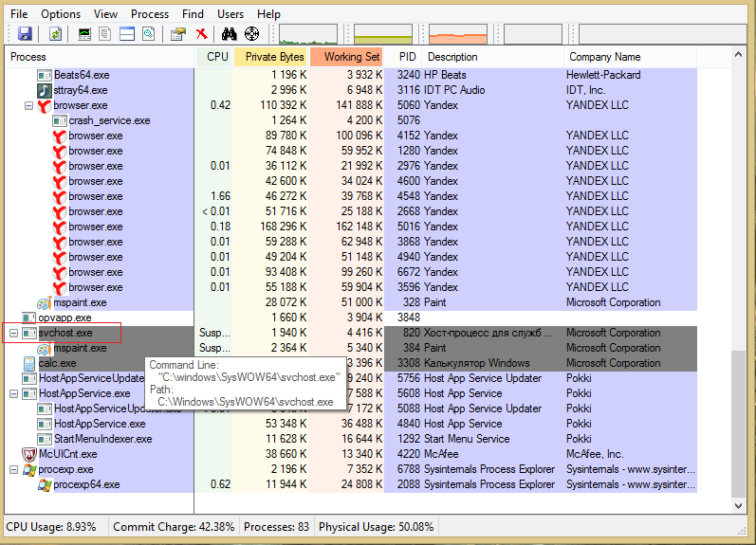Toggle the lower pane toolbar icon
Image resolution: width=756 pixels, height=545 pixels.
click(126, 34)
